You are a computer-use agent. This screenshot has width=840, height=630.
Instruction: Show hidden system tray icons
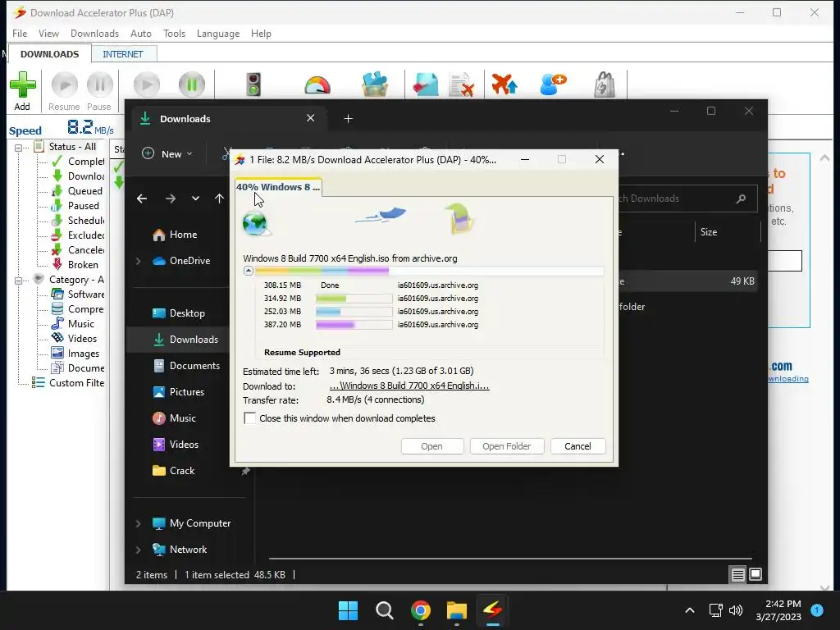pyautogui.click(x=690, y=610)
